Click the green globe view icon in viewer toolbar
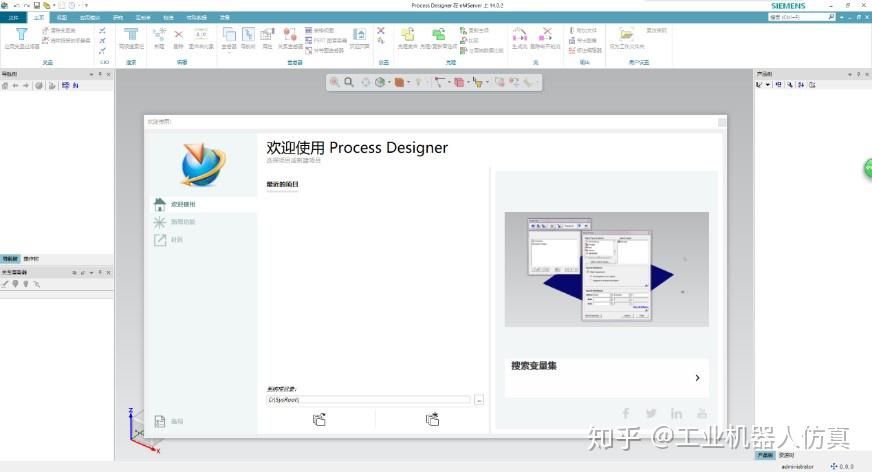This screenshot has width=872, height=472. click(380, 82)
